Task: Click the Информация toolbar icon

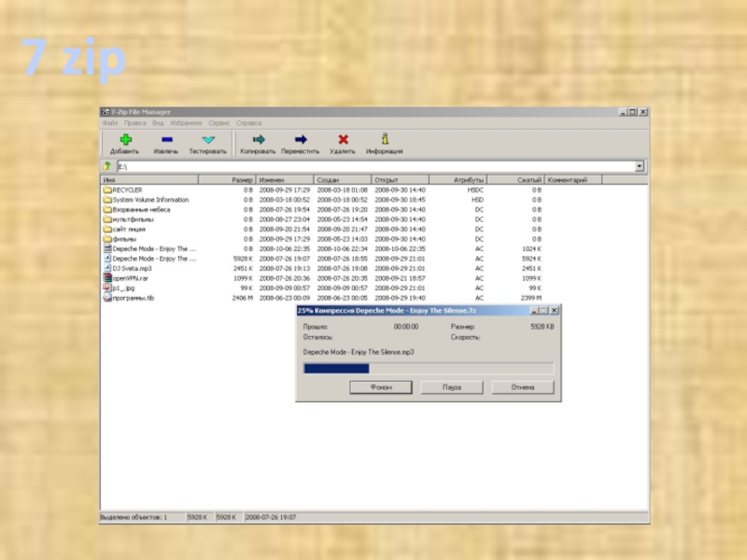Action: [385, 138]
